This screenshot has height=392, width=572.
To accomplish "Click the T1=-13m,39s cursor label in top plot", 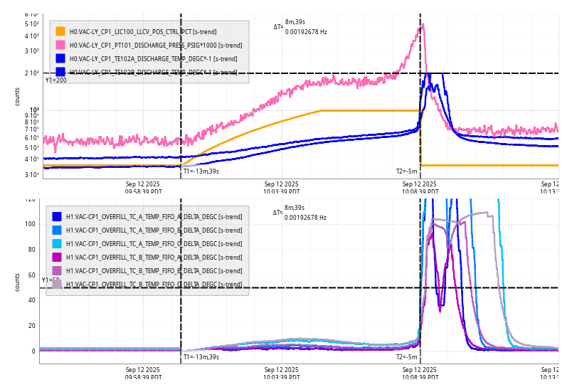I will coord(201,171).
